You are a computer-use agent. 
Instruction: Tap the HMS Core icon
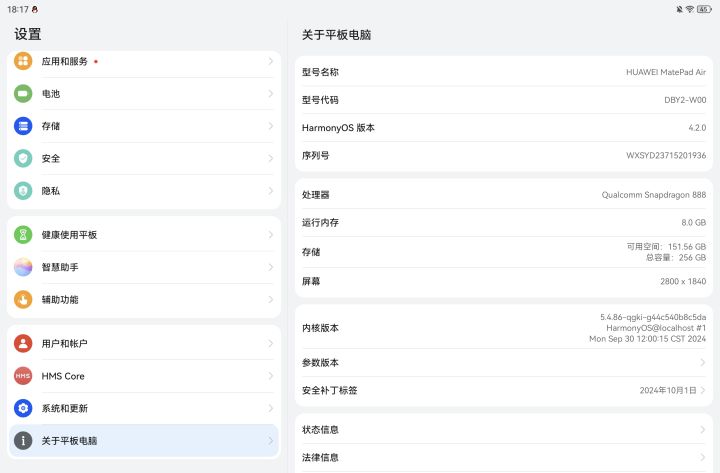point(23,376)
